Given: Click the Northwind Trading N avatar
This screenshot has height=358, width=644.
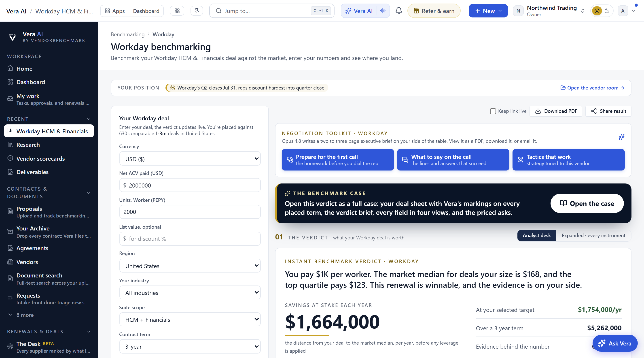Looking at the screenshot, I should point(518,11).
